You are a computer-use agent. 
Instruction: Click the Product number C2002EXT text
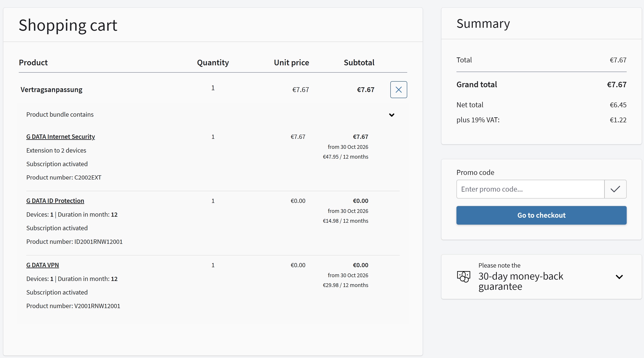click(64, 177)
